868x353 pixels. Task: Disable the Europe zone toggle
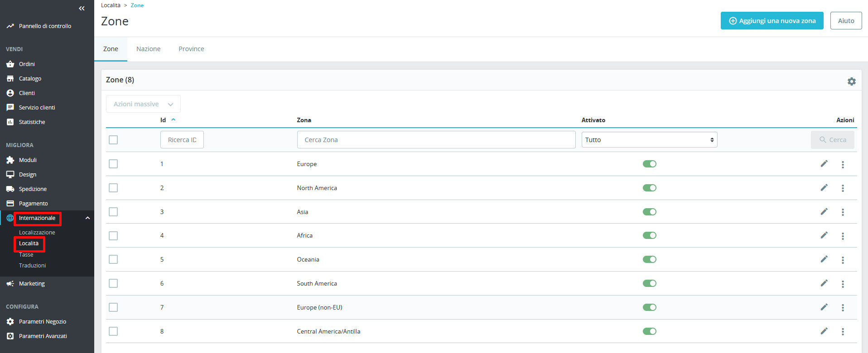click(650, 164)
